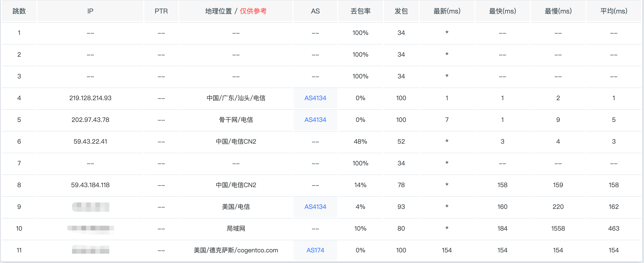The width and height of the screenshot is (644, 263).
Task: Click the blurred IP in hop 10 row
Action: 90,229
